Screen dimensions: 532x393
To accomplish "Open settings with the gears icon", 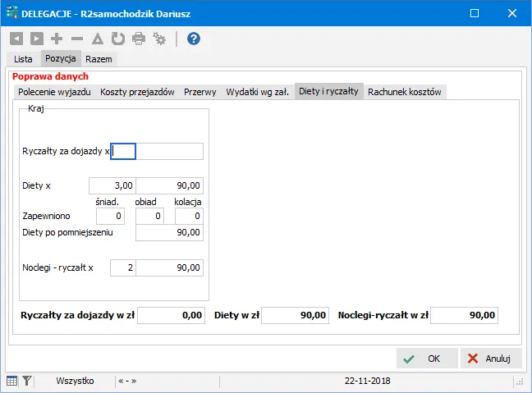I will pos(159,39).
